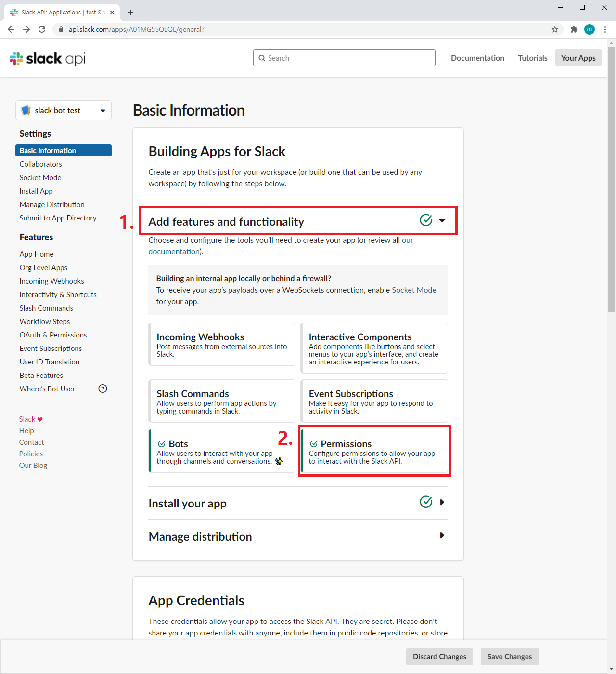Open the slack bot test app dropdown
Viewport: 616px width, 674px height.
(x=64, y=110)
